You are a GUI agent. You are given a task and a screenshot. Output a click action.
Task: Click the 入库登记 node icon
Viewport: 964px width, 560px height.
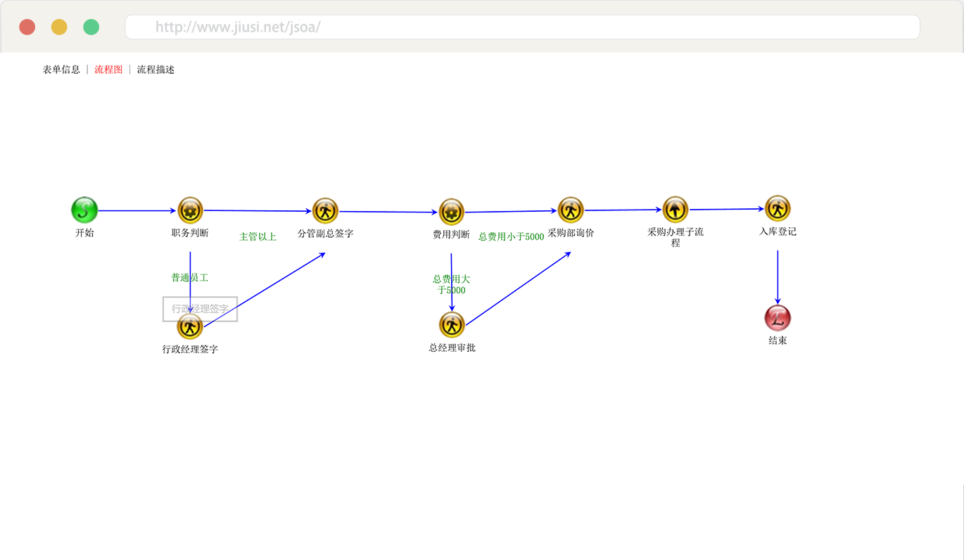tap(778, 208)
